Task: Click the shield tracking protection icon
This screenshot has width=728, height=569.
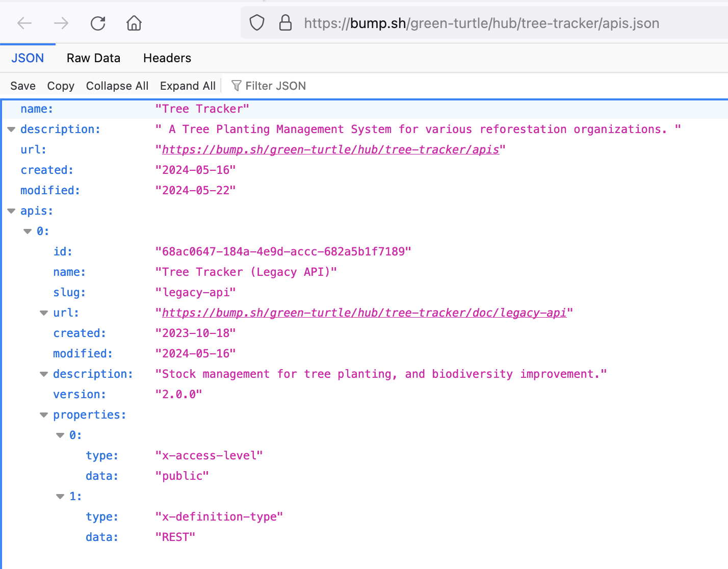Action: tap(257, 23)
